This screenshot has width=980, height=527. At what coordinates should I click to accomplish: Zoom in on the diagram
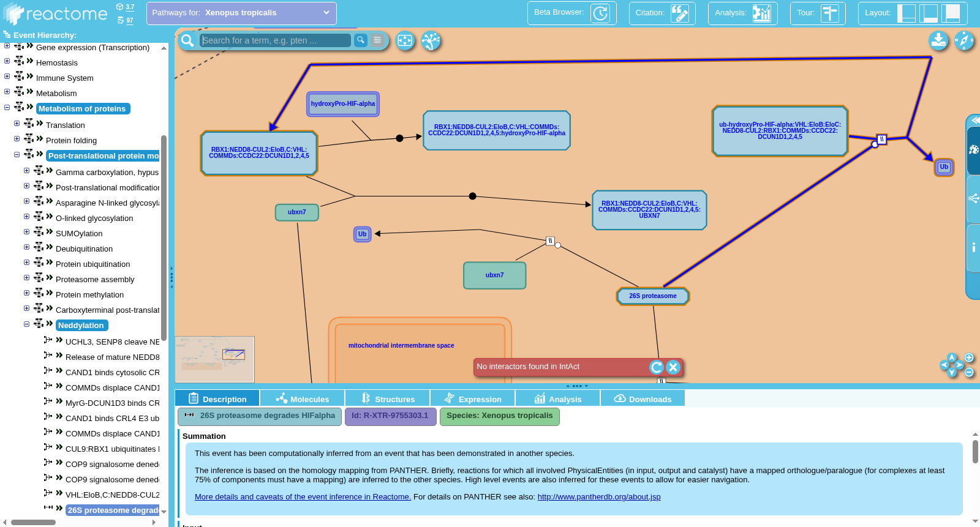969,357
